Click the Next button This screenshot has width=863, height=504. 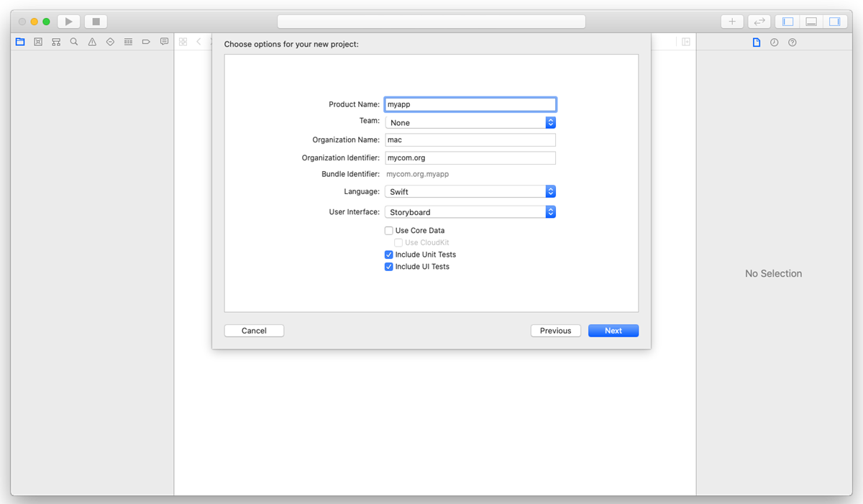613,330
